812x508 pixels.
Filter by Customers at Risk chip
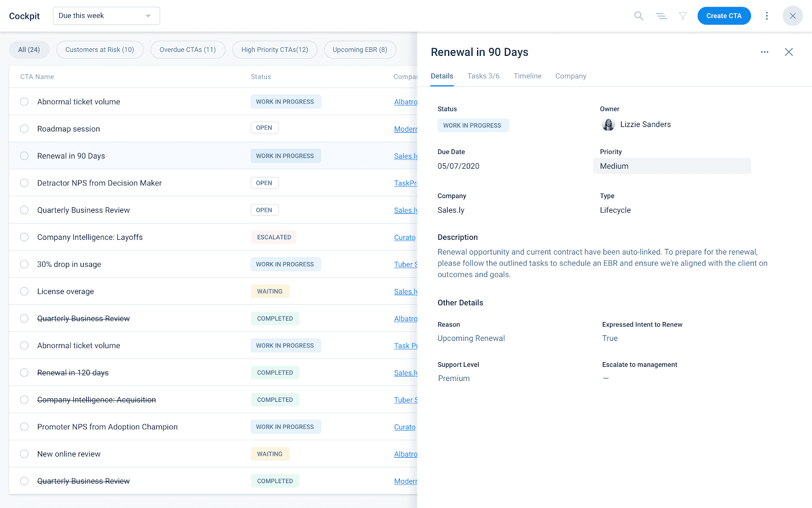point(99,50)
